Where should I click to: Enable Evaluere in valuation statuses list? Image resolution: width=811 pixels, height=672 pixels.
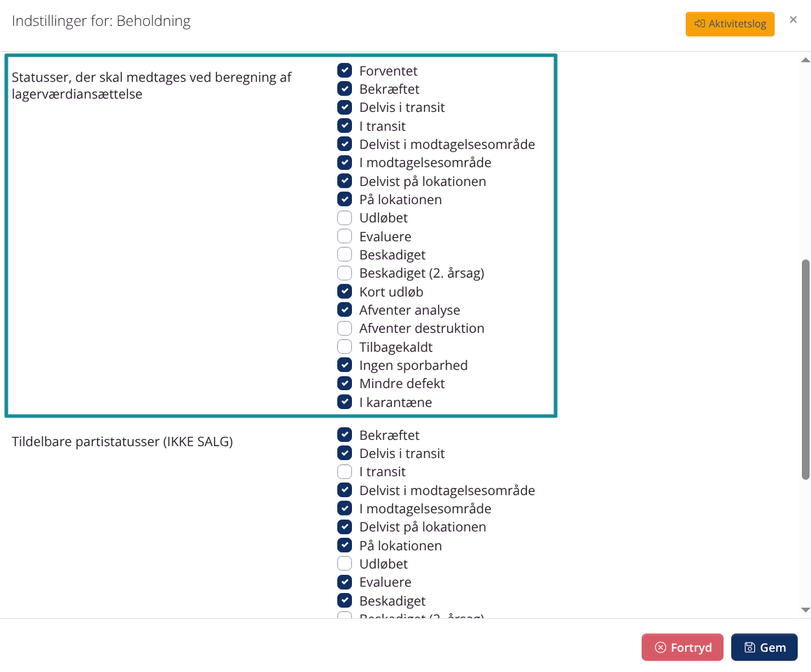(x=344, y=236)
